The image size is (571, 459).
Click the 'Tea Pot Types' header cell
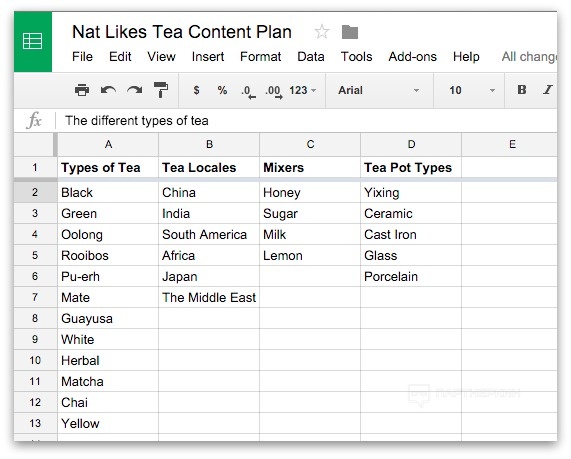pyautogui.click(x=411, y=168)
